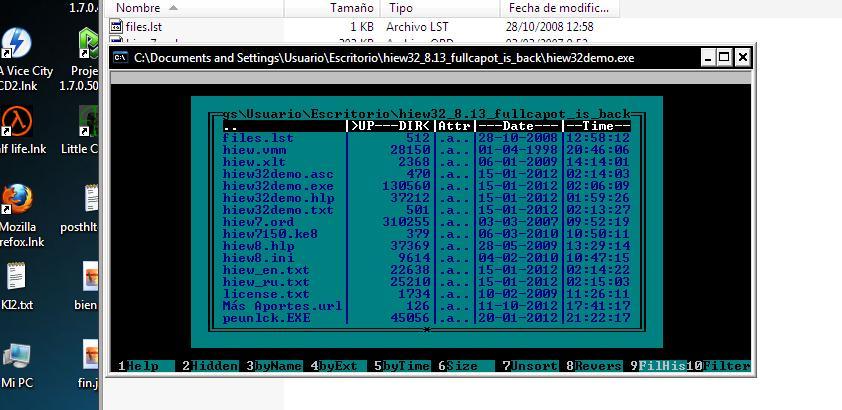The image size is (842, 410).
Task: Click the console window system menu icon
Action: click(121, 57)
